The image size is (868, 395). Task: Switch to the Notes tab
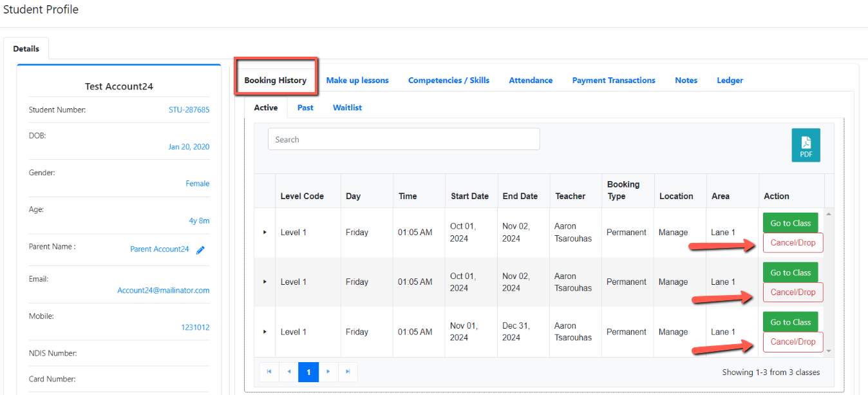686,81
